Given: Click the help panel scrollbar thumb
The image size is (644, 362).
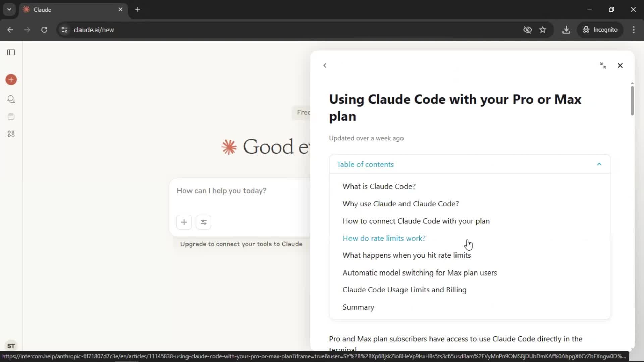Looking at the screenshot, I should (x=632, y=101).
